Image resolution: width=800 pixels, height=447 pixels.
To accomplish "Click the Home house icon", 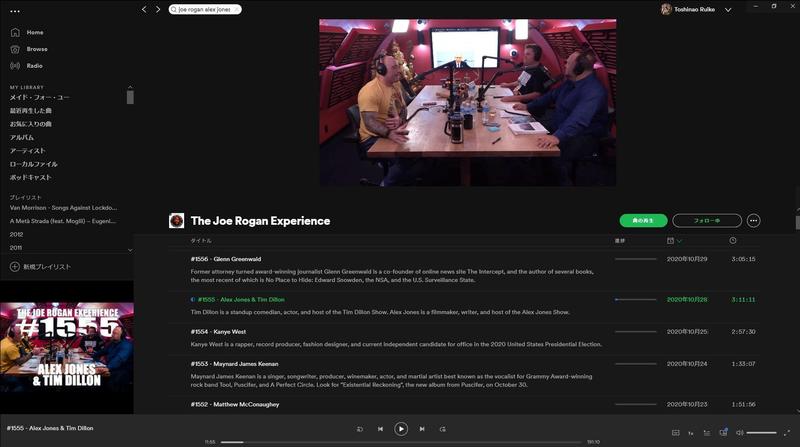I will [x=15, y=32].
